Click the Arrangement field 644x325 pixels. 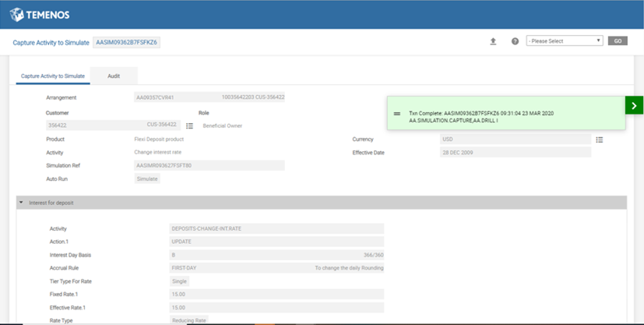[209, 98]
